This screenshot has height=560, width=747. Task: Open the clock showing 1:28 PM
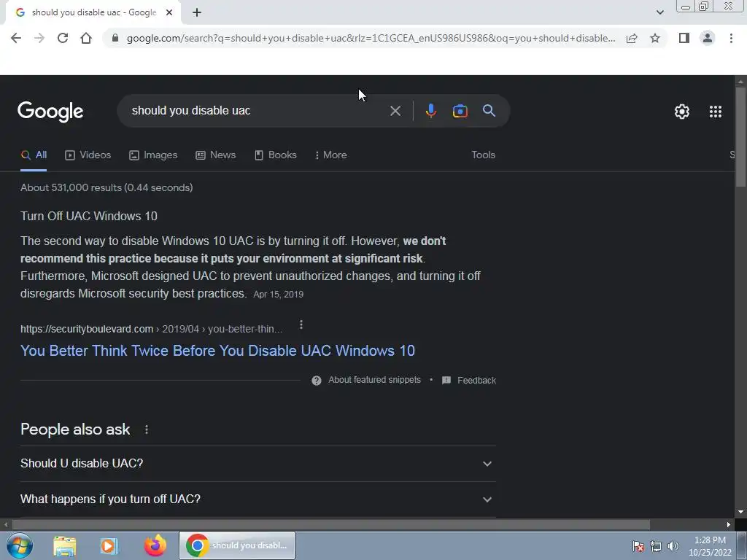pyautogui.click(x=710, y=546)
